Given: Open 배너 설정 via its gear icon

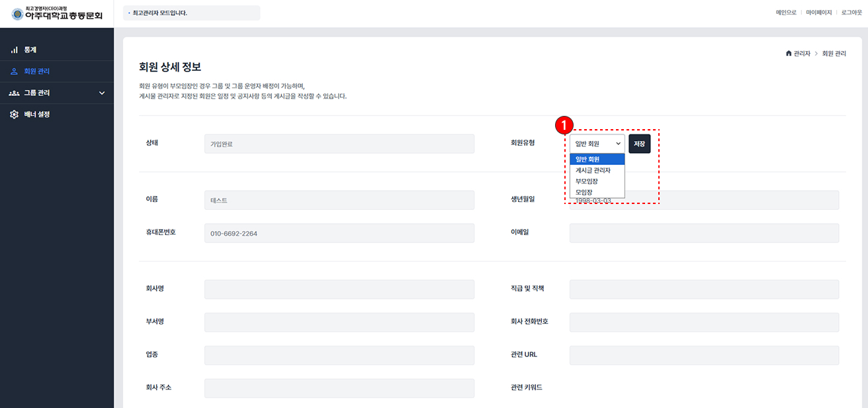Looking at the screenshot, I should tap(15, 115).
